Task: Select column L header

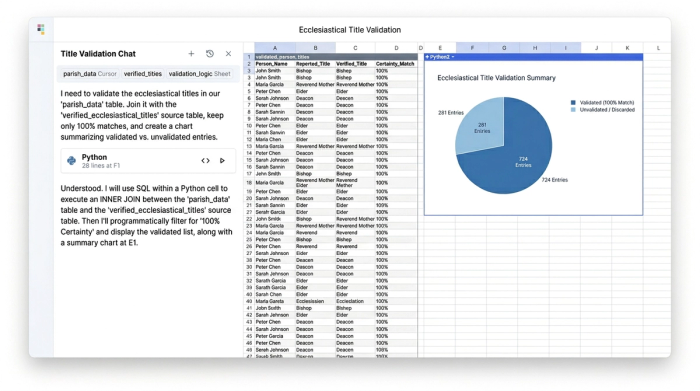Action: [x=658, y=48]
